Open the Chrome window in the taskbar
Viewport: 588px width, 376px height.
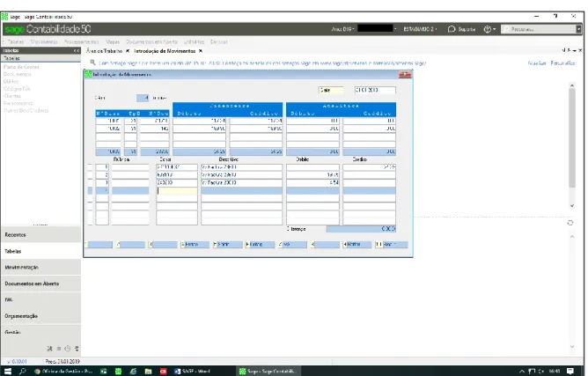(x=63, y=371)
